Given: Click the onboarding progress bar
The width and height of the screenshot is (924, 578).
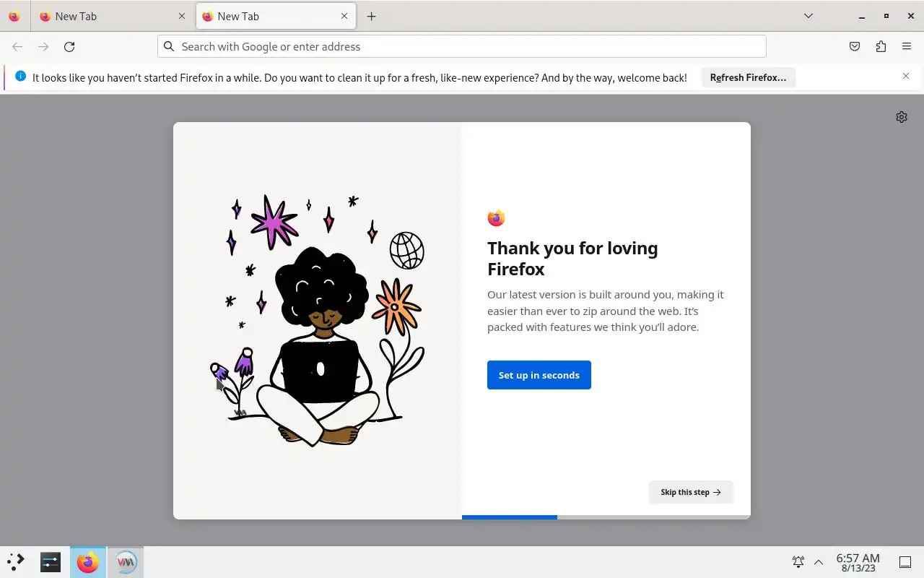Looking at the screenshot, I should pos(606,517).
